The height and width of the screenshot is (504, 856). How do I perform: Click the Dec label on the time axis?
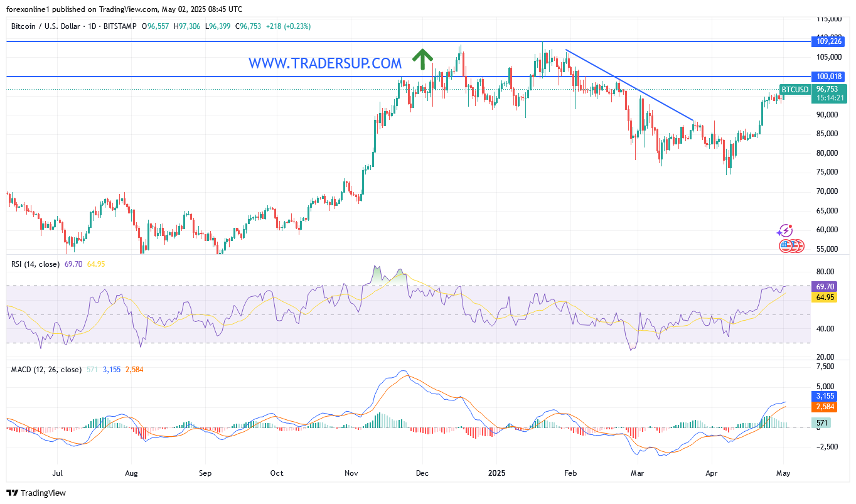[x=422, y=473]
